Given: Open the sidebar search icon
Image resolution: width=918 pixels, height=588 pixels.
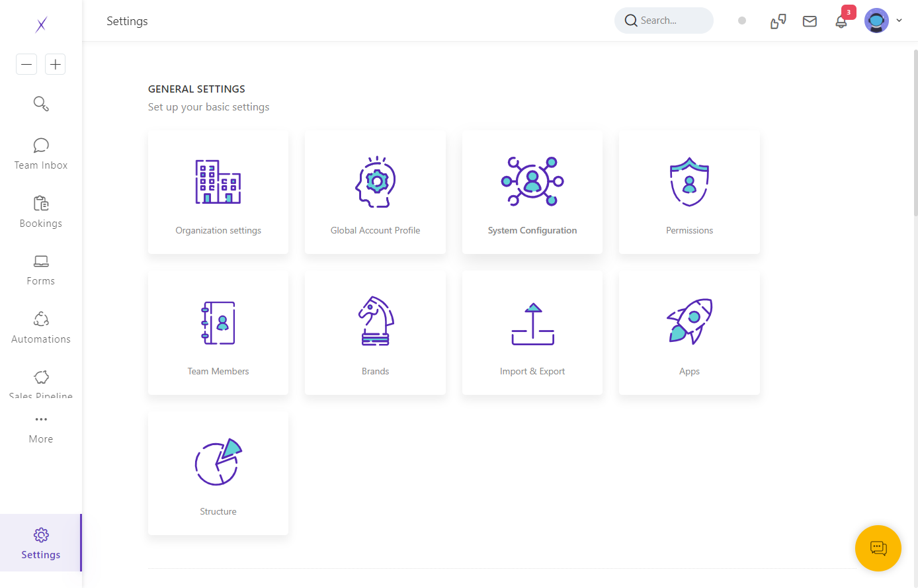Looking at the screenshot, I should [41, 104].
